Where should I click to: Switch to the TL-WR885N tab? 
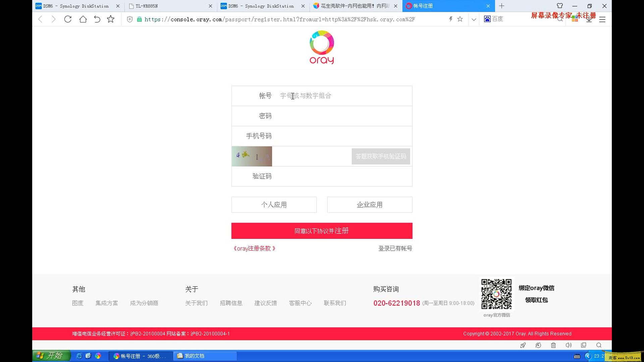point(146,6)
